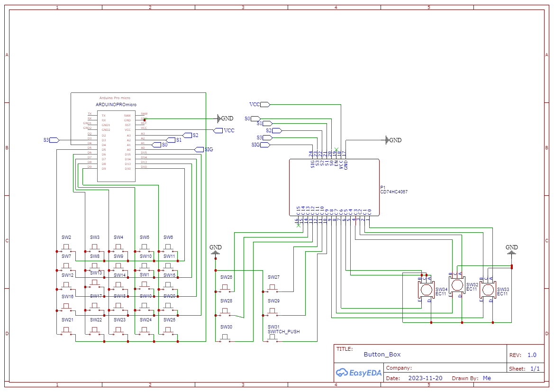Select the SW32 EC11 rotary encoder symbol
This screenshot has width=554, height=392.
457,284
